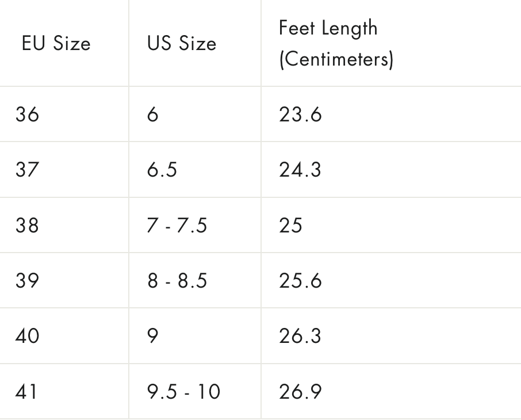Select the US size 9.5 - 10 cell
The height and width of the screenshot is (420, 521).
(x=183, y=391)
